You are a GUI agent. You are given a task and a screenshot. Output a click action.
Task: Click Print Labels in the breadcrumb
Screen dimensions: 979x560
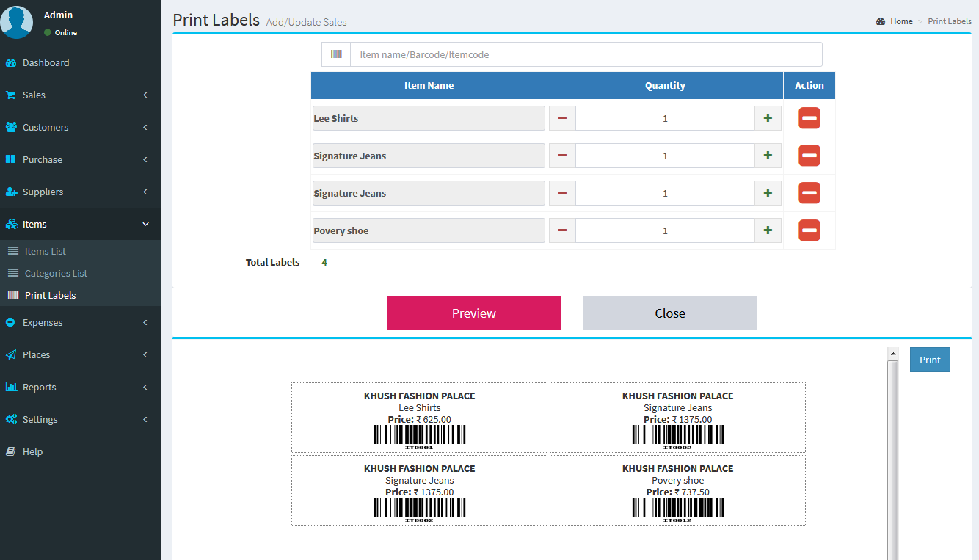tap(950, 22)
